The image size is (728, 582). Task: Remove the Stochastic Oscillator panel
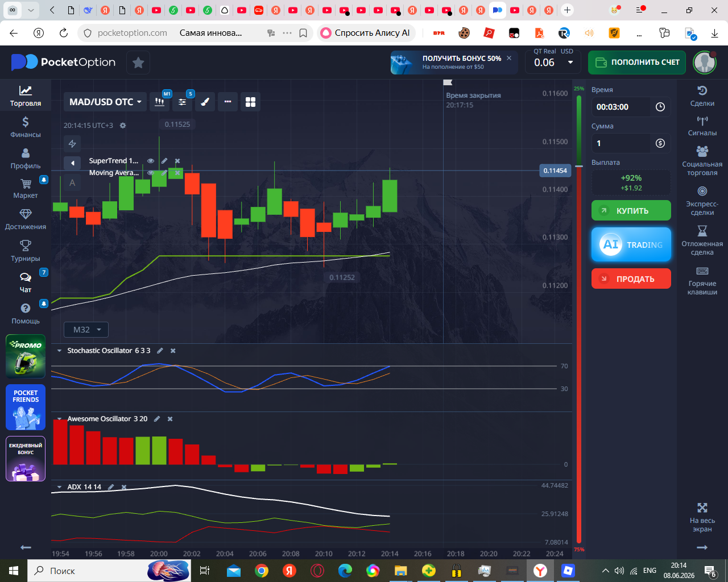[173, 351]
